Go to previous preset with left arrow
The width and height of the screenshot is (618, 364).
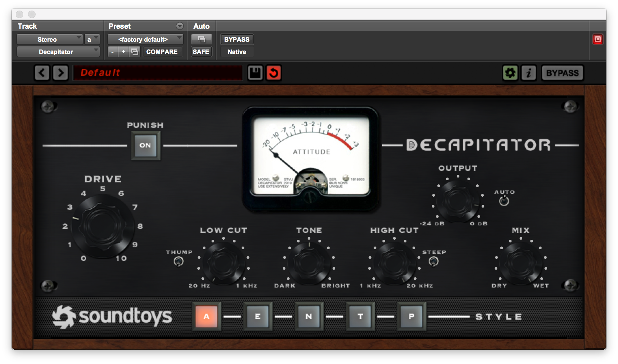42,73
